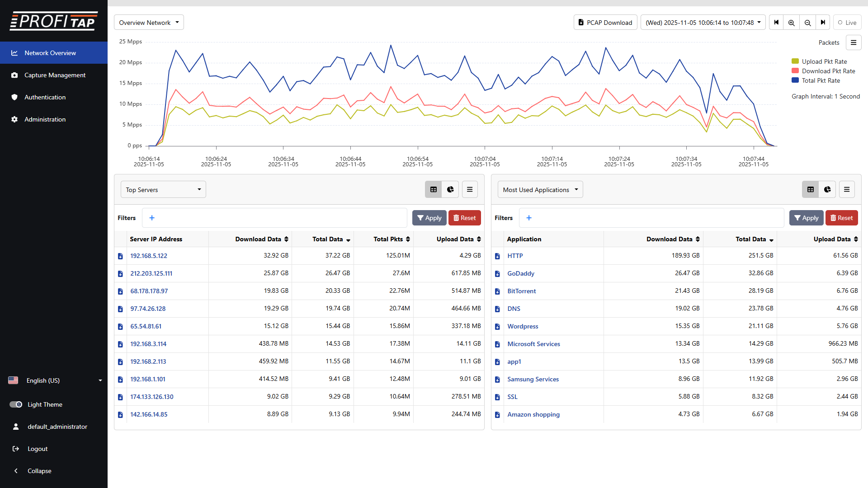The image size is (868, 488).
Task: Download PCAP for 192.168.5.122 row
Action: [x=120, y=256]
